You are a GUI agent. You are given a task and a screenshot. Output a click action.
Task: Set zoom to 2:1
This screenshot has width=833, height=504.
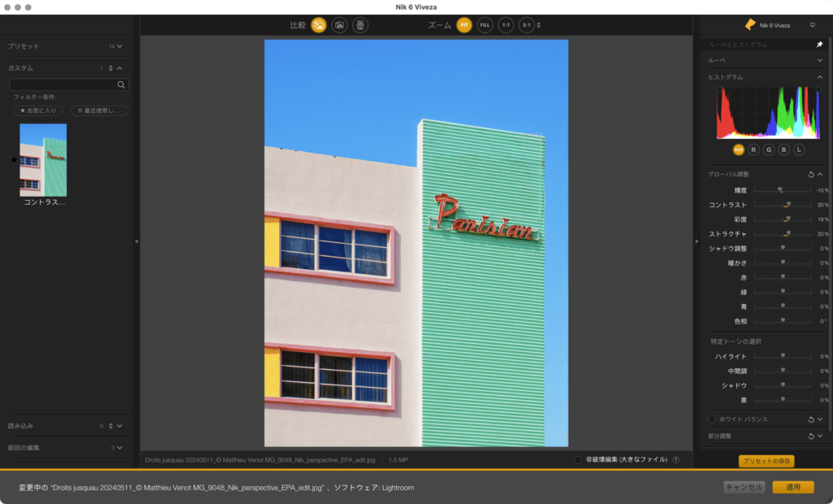coord(526,25)
